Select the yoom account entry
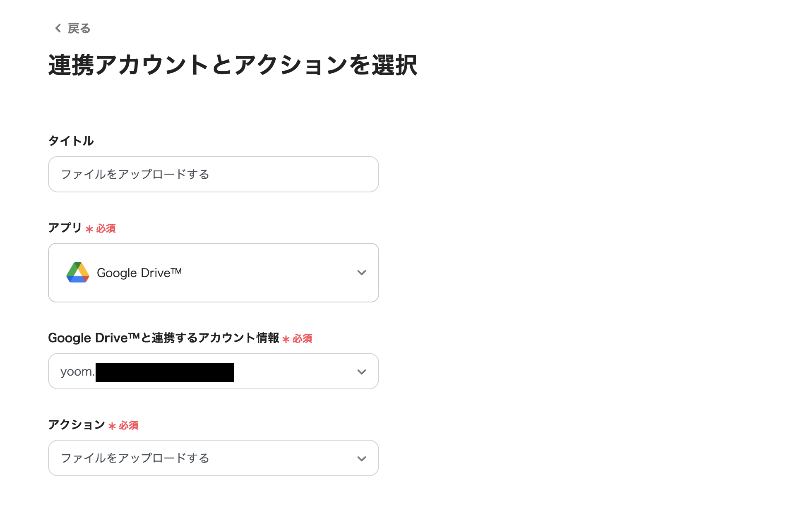Image resolution: width=812 pixels, height=513 pixels. [145, 371]
